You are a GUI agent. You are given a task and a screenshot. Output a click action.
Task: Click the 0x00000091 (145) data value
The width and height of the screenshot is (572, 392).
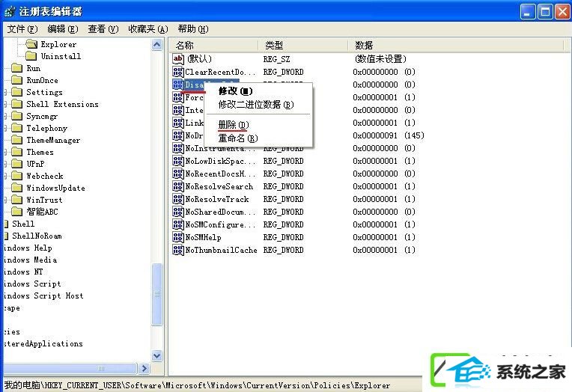coord(388,135)
